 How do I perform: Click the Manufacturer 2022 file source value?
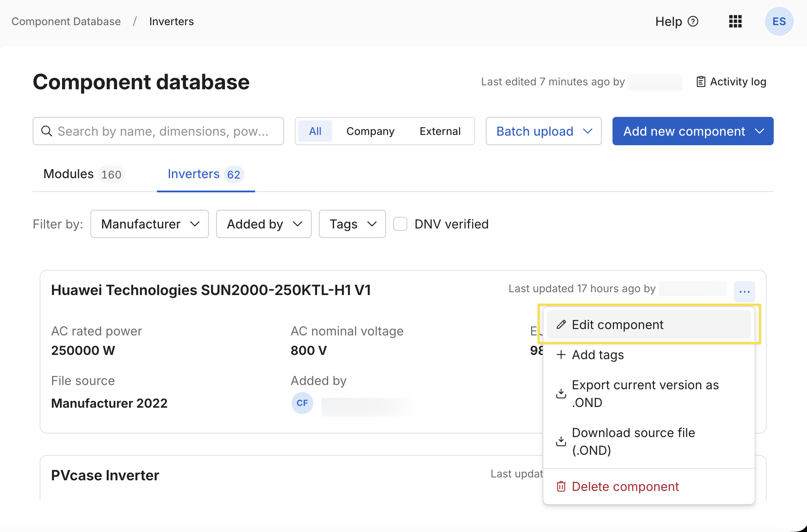(109, 403)
